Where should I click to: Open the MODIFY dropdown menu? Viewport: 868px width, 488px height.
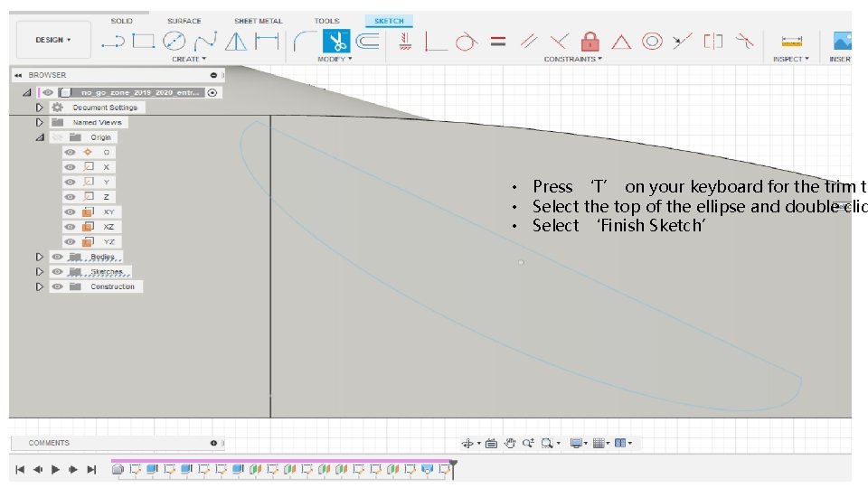335,60
